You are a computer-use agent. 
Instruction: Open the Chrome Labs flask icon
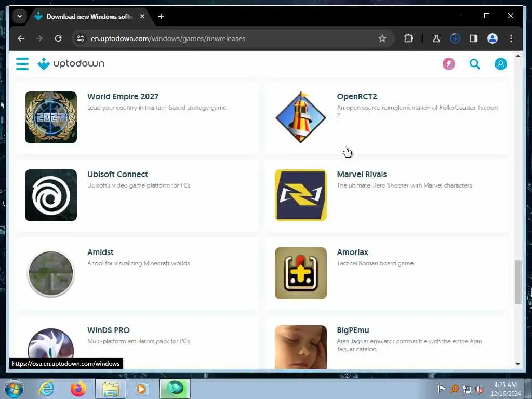[x=436, y=38]
